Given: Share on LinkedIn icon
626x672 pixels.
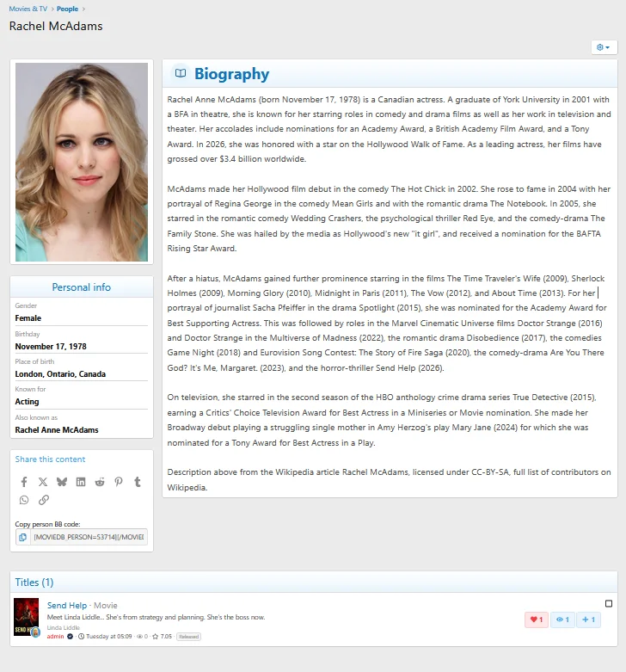Looking at the screenshot, I should [81, 482].
